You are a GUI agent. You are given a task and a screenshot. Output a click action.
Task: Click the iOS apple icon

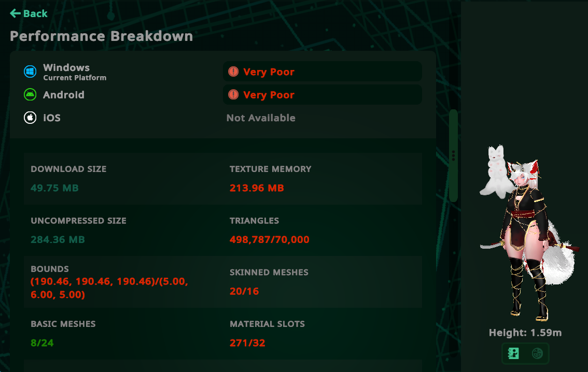30,118
